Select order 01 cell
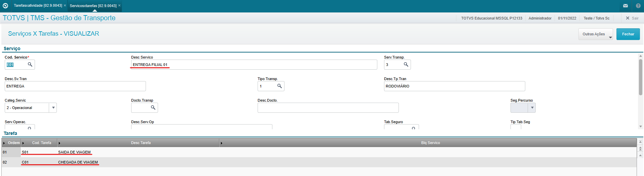The image size is (644, 176). click(11, 152)
